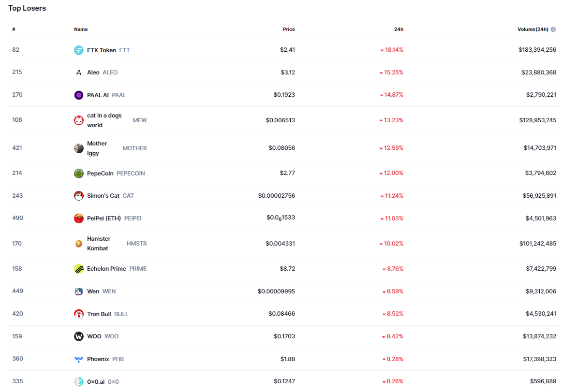Click the 0x0.ai coin logo
The width and height of the screenshot is (577, 392).
pyautogui.click(x=78, y=382)
